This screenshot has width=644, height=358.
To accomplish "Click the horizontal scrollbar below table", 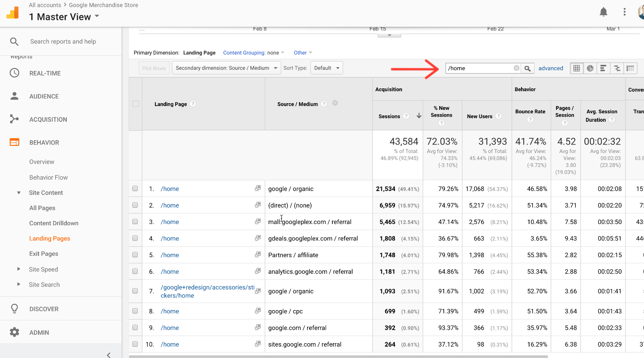I will pyautogui.click(x=338, y=356).
